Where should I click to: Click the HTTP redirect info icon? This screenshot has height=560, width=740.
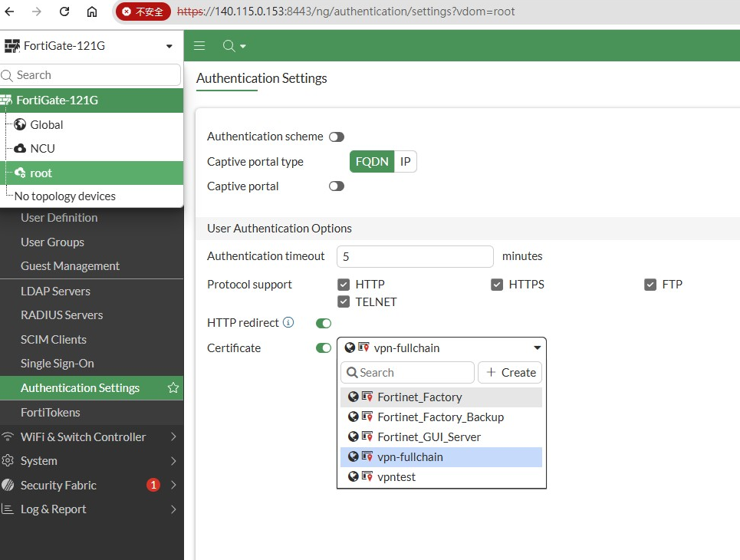pos(288,322)
